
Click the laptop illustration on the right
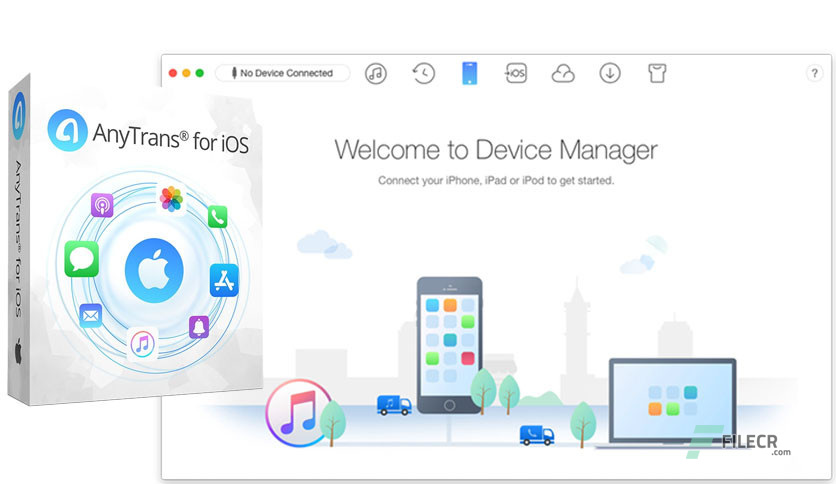[673, 403]
